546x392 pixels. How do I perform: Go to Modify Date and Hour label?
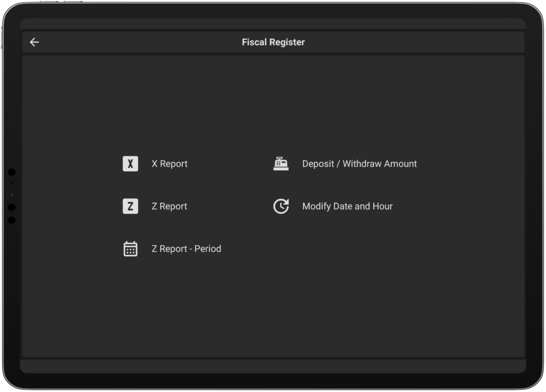click(347, 206)
